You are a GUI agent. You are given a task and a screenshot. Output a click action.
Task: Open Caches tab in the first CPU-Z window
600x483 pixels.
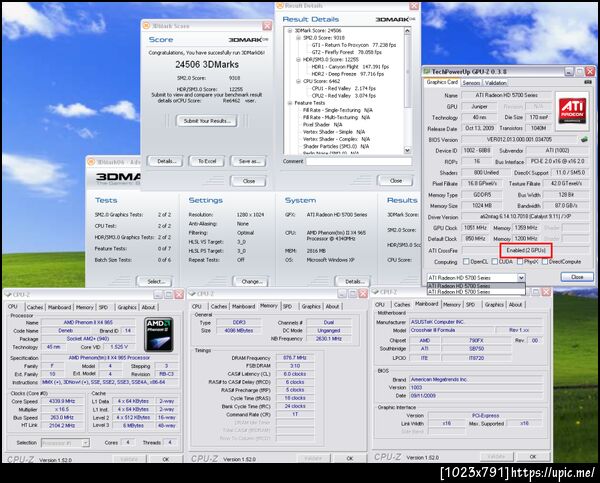coord(35,307)
